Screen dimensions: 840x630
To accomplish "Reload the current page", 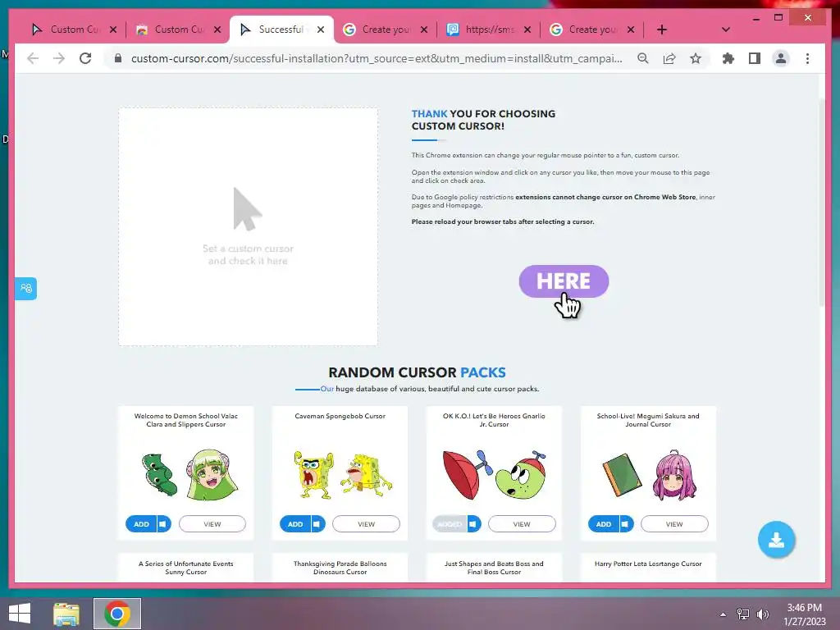I will click(x=85, y=58).
